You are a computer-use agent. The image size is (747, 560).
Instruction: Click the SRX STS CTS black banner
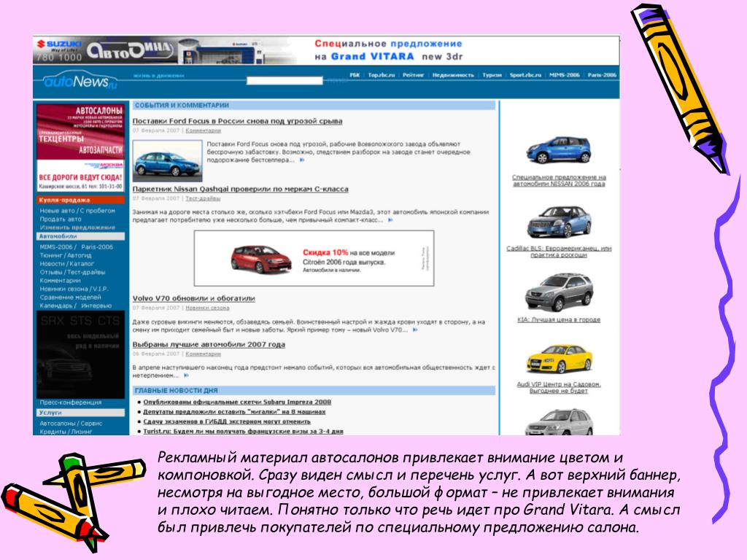pyautogui.click(x=80, y=354)
